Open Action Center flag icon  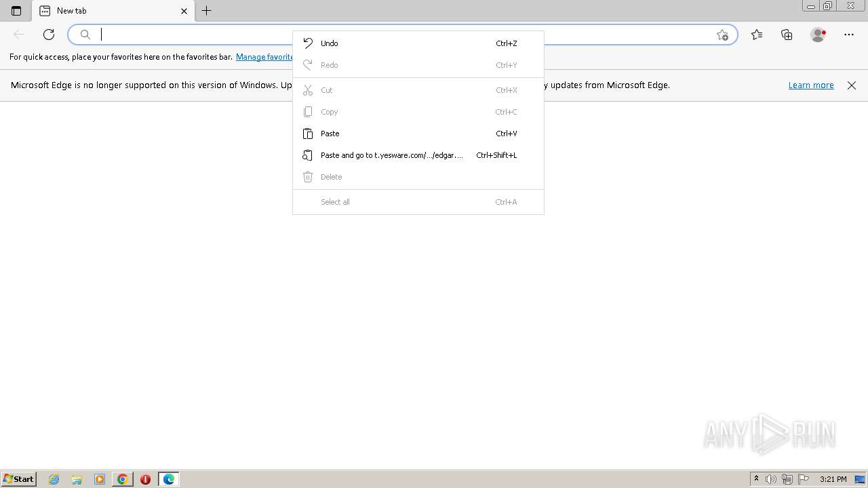804,479
